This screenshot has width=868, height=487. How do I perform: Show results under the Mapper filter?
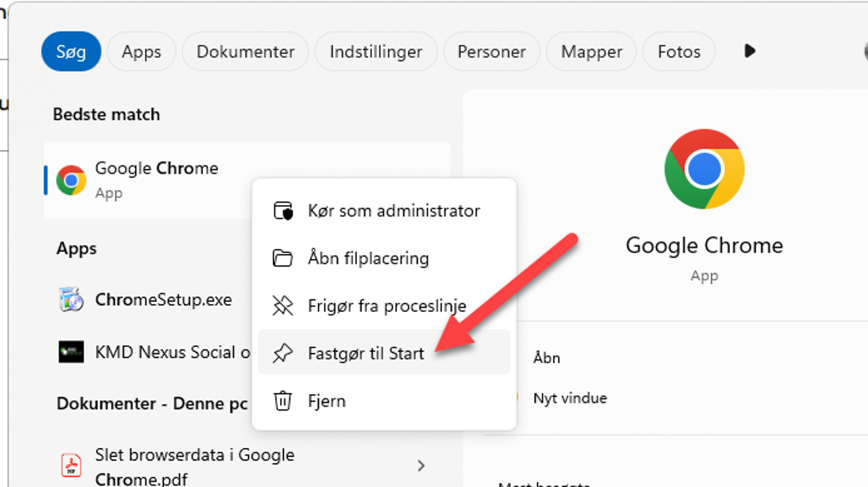click(x=591, y=52)
